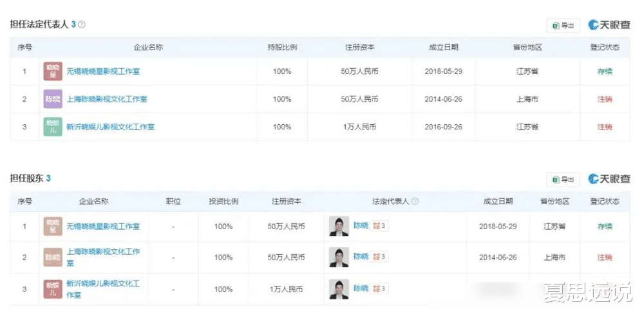Open 陈晓 name link in second shareholder row
644x318 pixels.
click(x=361, y=257)
